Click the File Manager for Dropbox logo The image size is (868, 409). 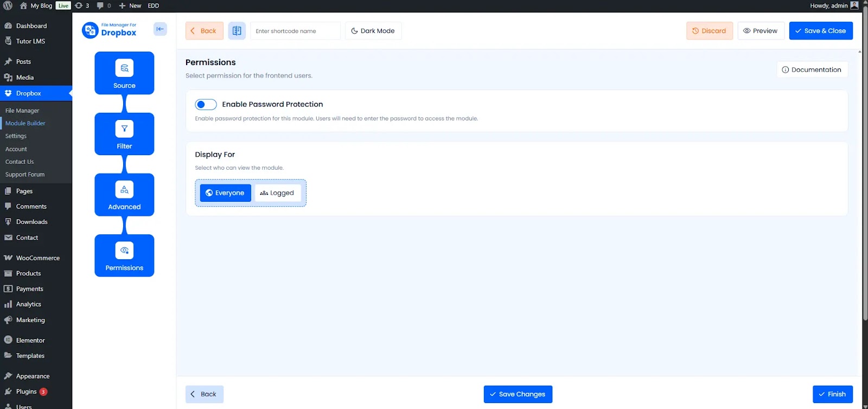click(109, 30)
